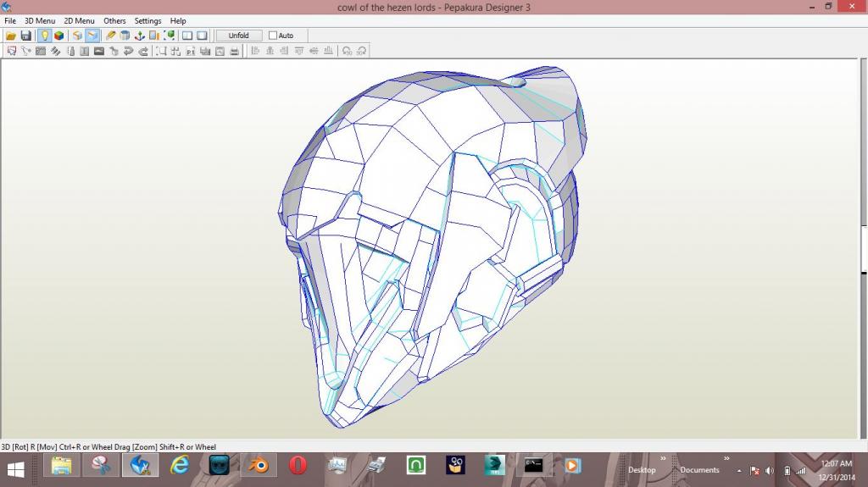Open the Help menu

tap(178, 20)
